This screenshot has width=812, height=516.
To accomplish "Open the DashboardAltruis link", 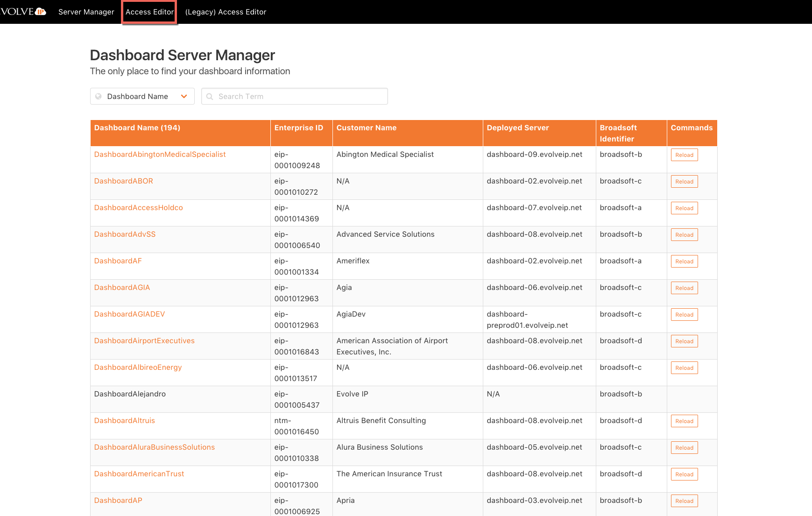I will tap(124, 421).
